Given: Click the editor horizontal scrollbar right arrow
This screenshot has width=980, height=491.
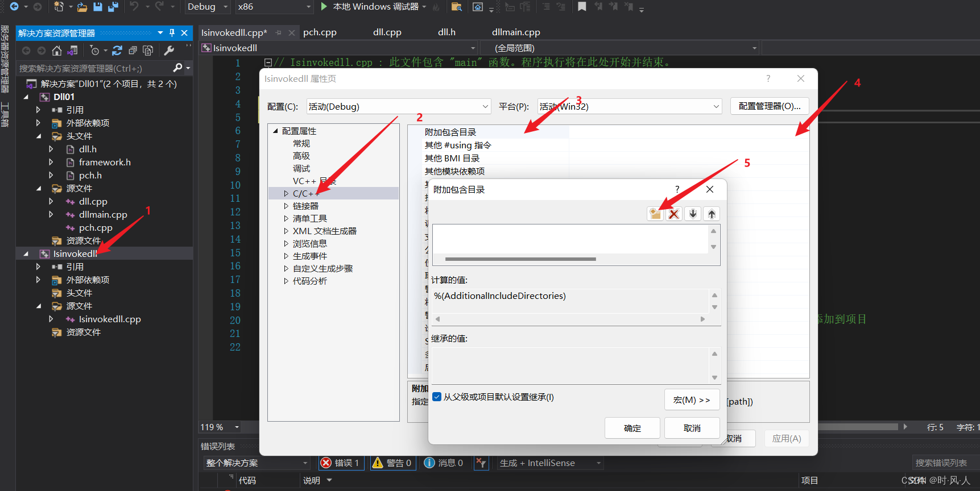Looking at the screenshot, I should (905, 427).
